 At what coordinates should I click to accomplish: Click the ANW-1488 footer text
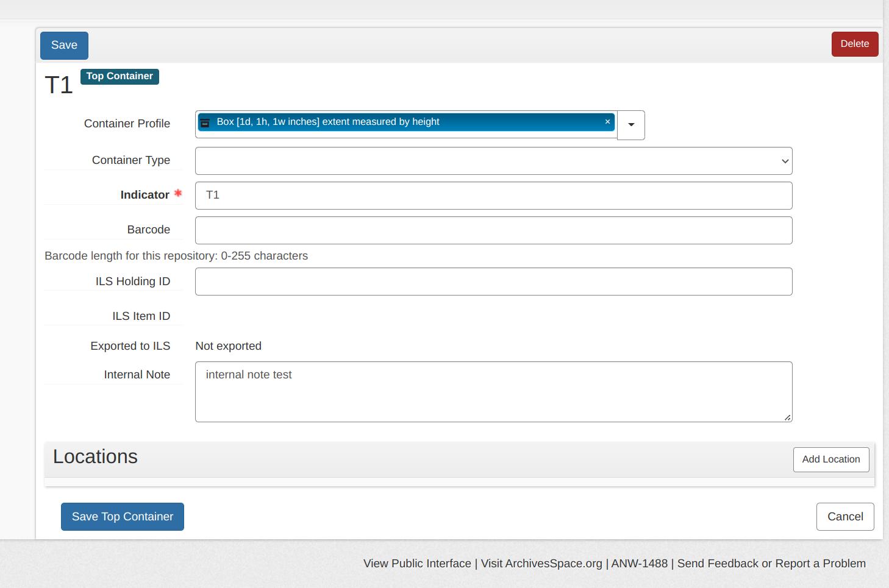tap(640, 564)
